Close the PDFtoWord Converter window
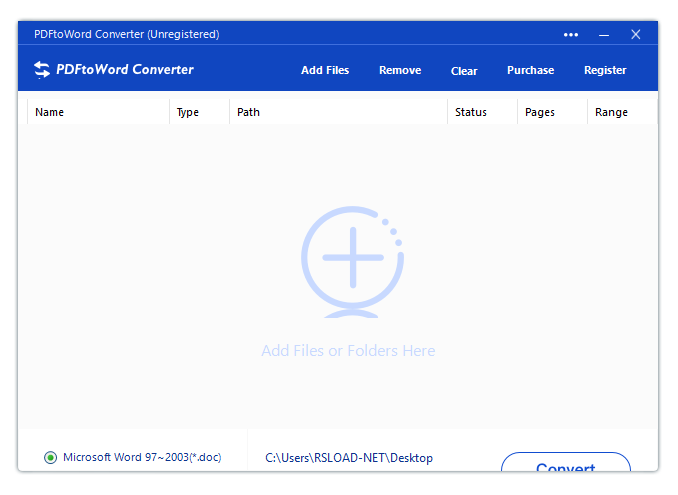 tap(636, 35)
